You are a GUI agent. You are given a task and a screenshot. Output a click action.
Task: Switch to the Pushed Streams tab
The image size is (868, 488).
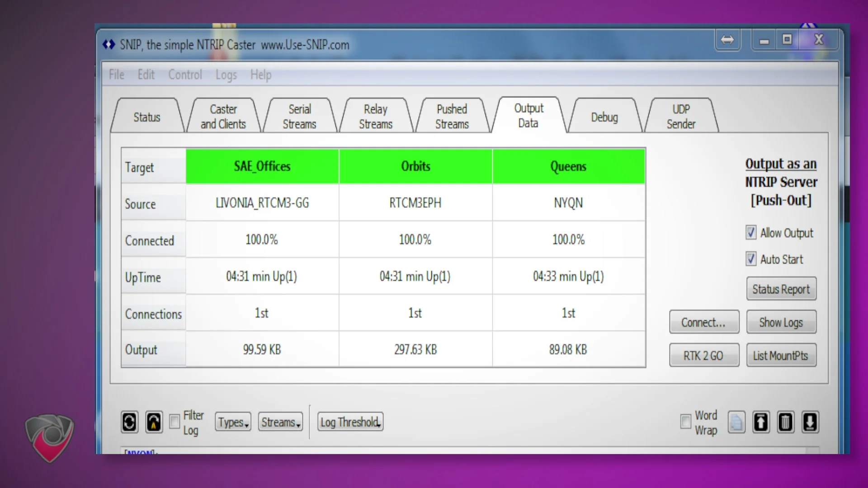(452, 117)
